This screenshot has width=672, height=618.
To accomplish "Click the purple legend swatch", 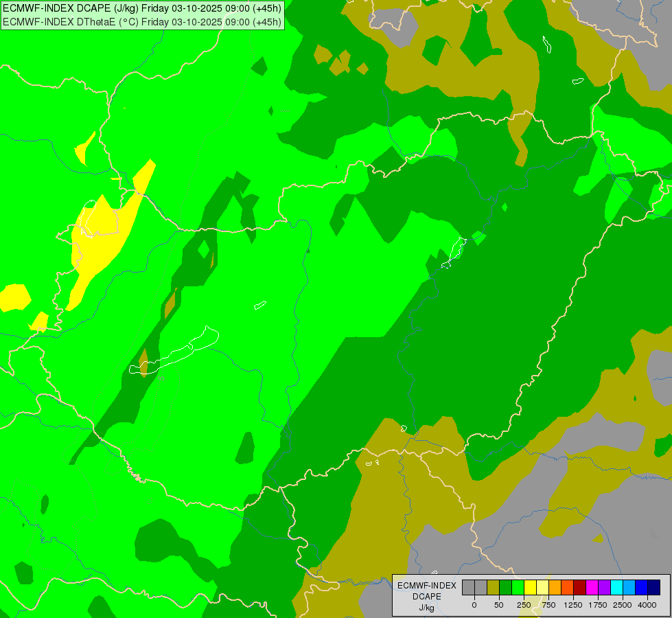I will coord(604,588).
